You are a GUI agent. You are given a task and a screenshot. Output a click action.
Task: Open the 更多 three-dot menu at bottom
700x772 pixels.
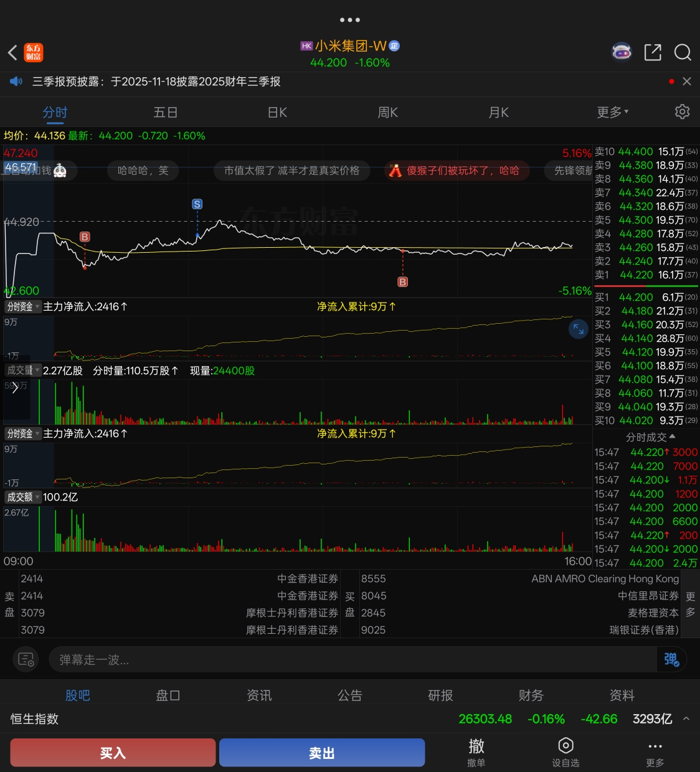[x=655, y=753]
